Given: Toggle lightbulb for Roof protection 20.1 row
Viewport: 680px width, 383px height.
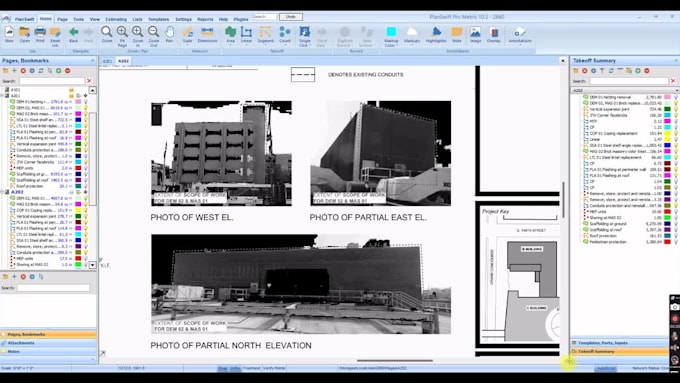Looking at the screenshot, I should click(86, 186).
